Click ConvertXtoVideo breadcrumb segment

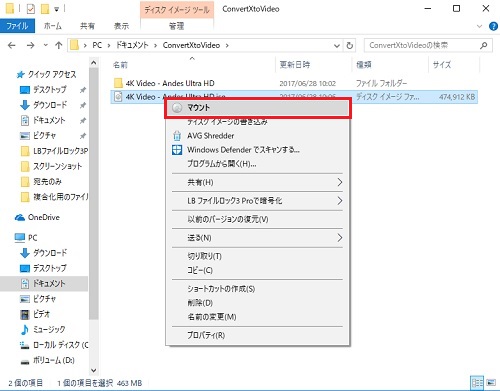coord(191,45)
